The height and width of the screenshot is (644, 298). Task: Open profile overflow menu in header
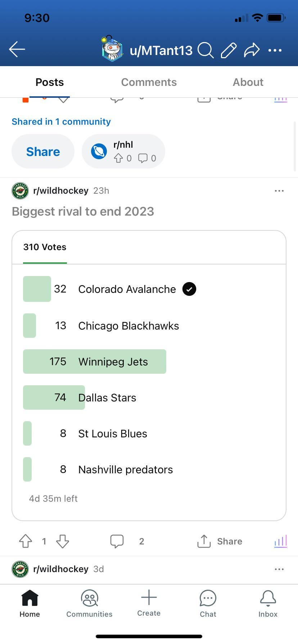coord(275,50)
